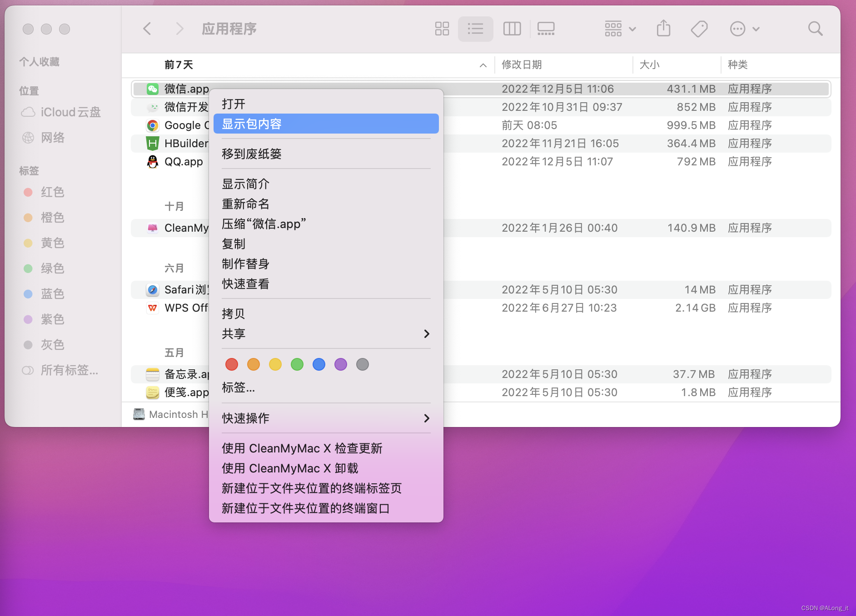Select the Google Chrome app icon
The image size is (856, 616).
[153, 125]
